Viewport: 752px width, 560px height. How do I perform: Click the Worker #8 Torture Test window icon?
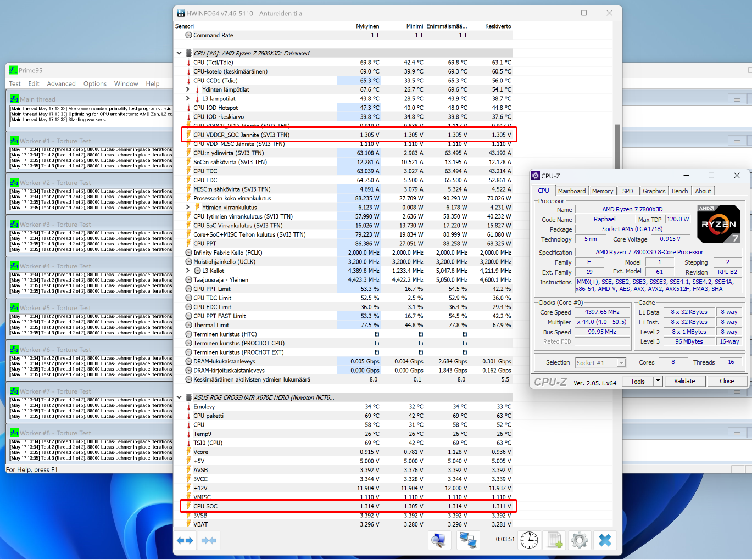(14, 433)
